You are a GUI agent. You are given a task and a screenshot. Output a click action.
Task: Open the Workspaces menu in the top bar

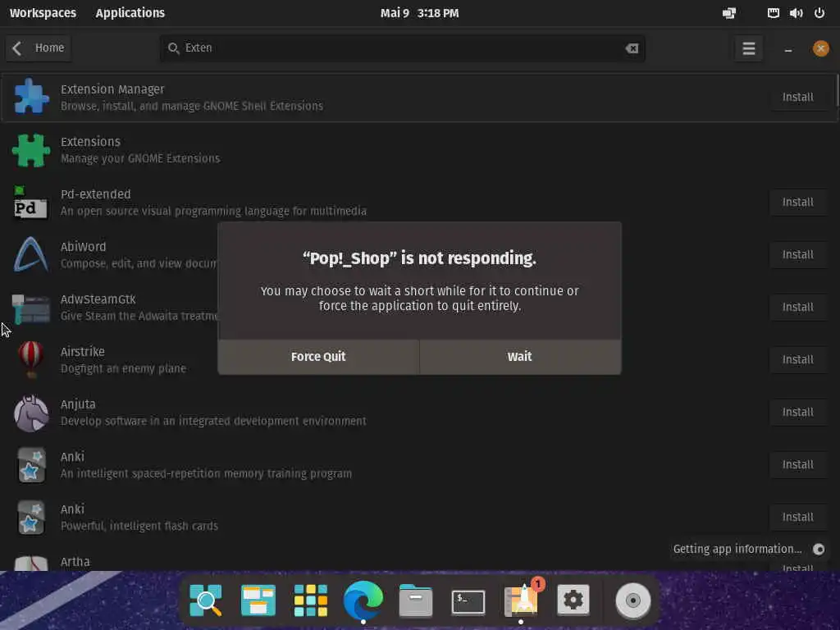click(x=43, y=13)
